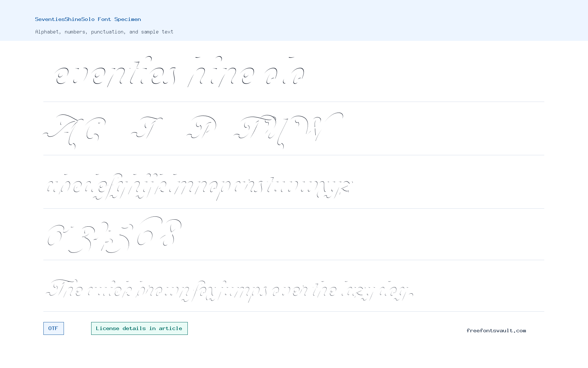Click the uppercase letters preview row

(x=193, y=130)
